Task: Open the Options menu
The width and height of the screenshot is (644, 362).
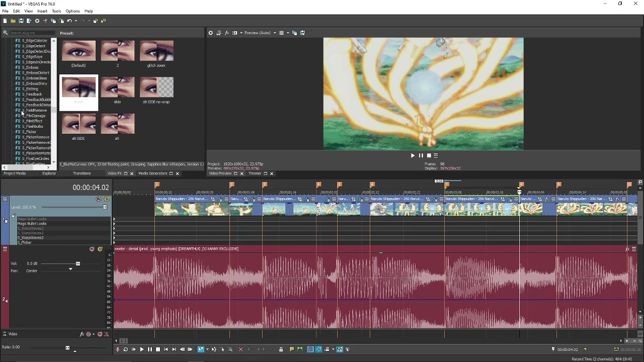Action: [x=72, y=11]
